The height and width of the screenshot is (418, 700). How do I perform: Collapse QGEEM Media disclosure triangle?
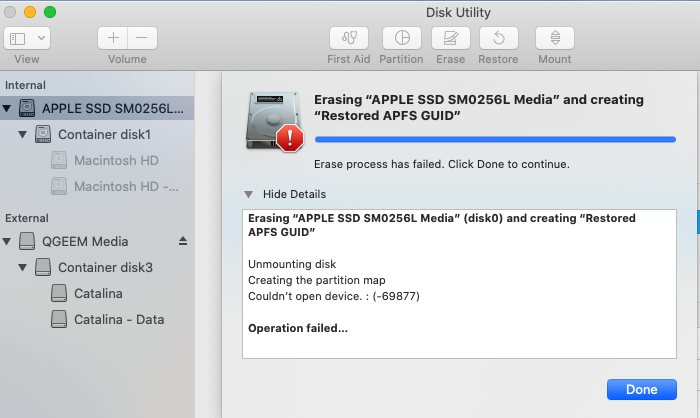point(7,241)
